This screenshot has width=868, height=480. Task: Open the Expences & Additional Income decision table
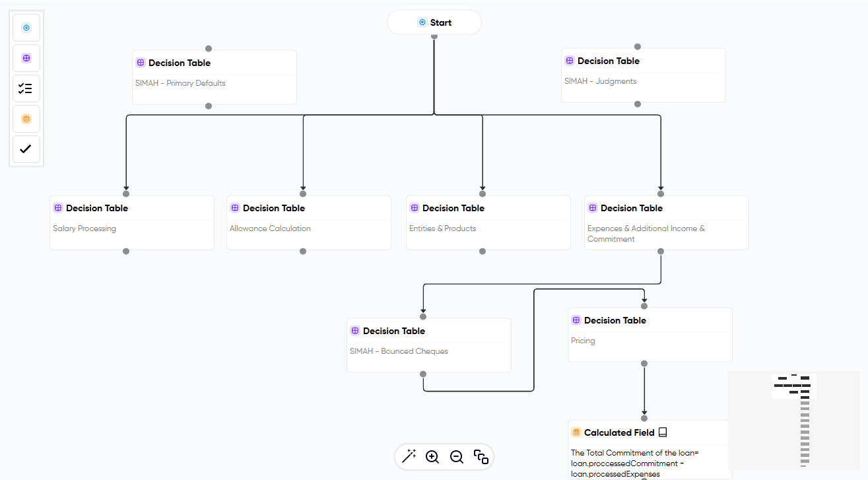pyautogui.click(x=666, y=222)
